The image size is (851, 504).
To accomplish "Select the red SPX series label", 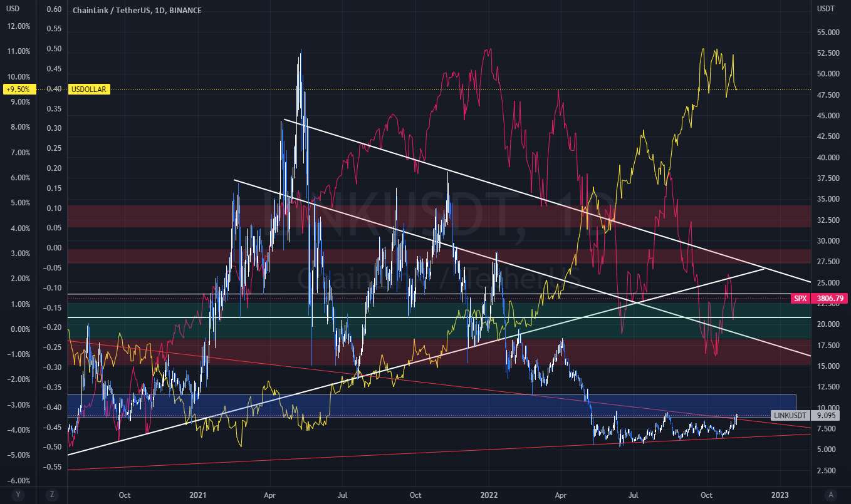I will pos(800,299).
